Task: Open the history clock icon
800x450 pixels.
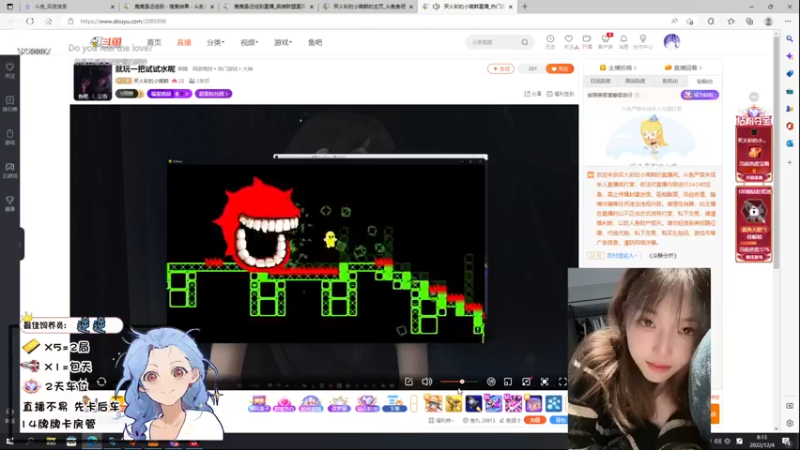Action: [550, 41]
